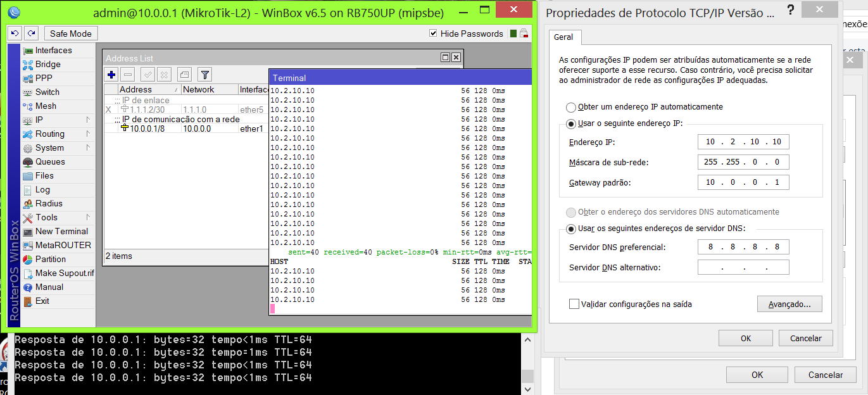Open the Radius menu

point(49,204)
